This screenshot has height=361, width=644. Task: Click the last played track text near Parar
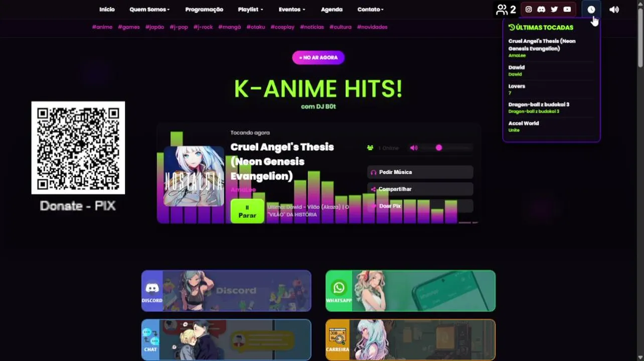308,211
